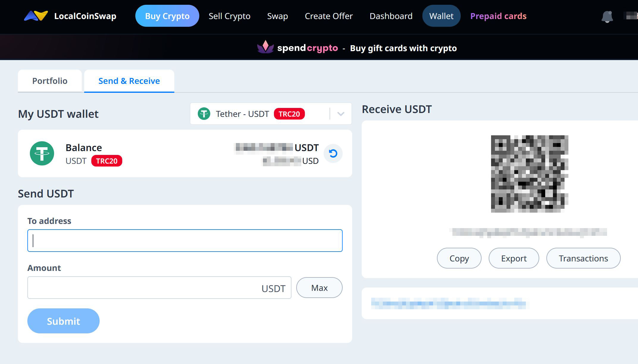Click the Send USDT heading
The height and width of the screenshot is (364, 638).
(x=46, y=194)
